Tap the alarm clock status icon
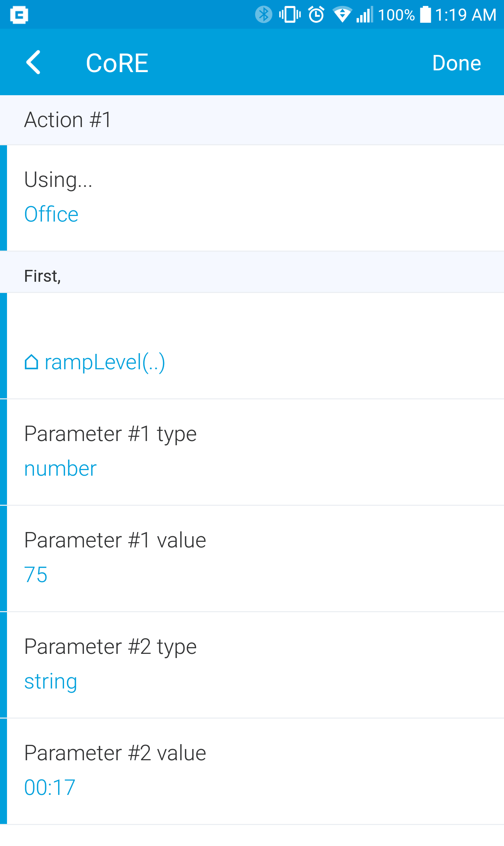 click(x=316, y=15)
